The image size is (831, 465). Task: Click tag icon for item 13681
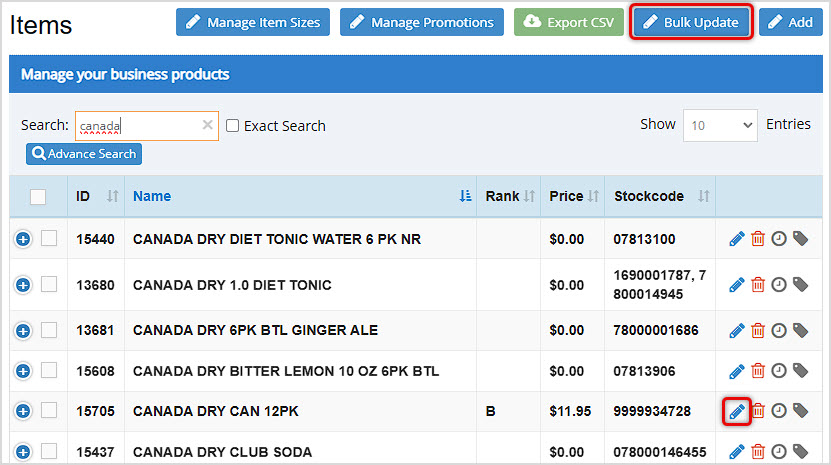point(800,331)
